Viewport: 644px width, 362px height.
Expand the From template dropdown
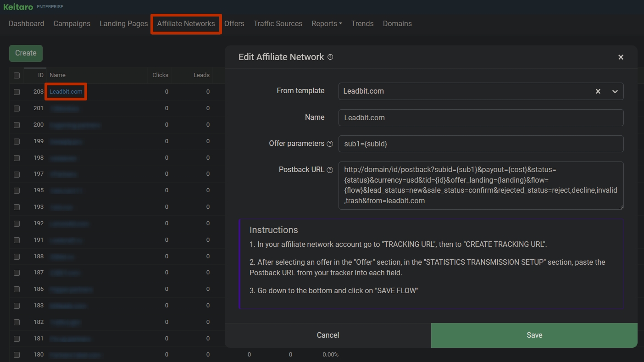[x=615, y=91]
